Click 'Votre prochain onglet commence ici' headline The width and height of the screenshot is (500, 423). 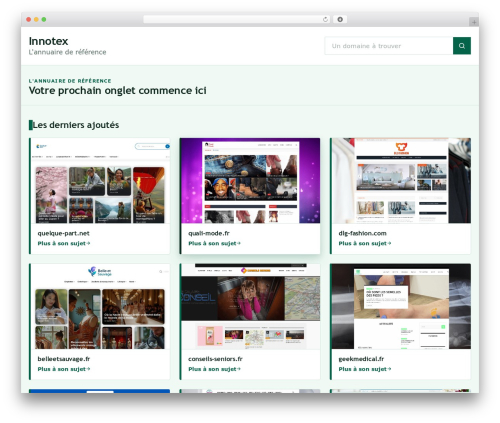pyautogui.click(x=117, y=91)
